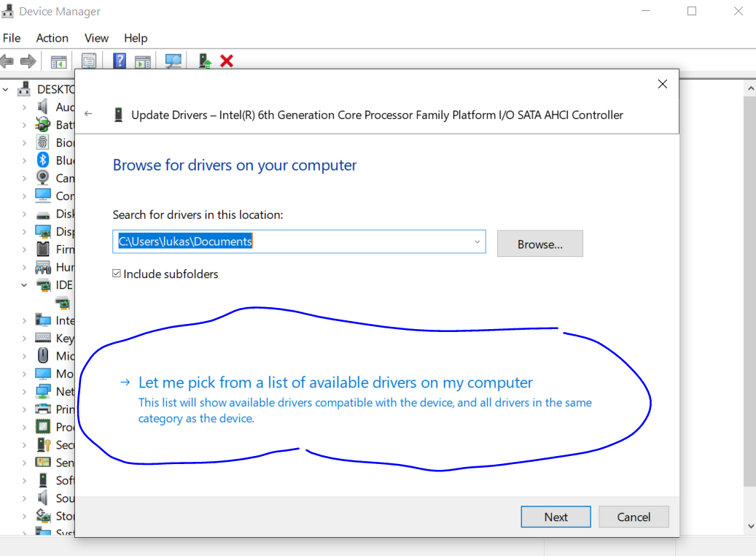Select the Human Interface Devices icon

click(x=43, y=267)
